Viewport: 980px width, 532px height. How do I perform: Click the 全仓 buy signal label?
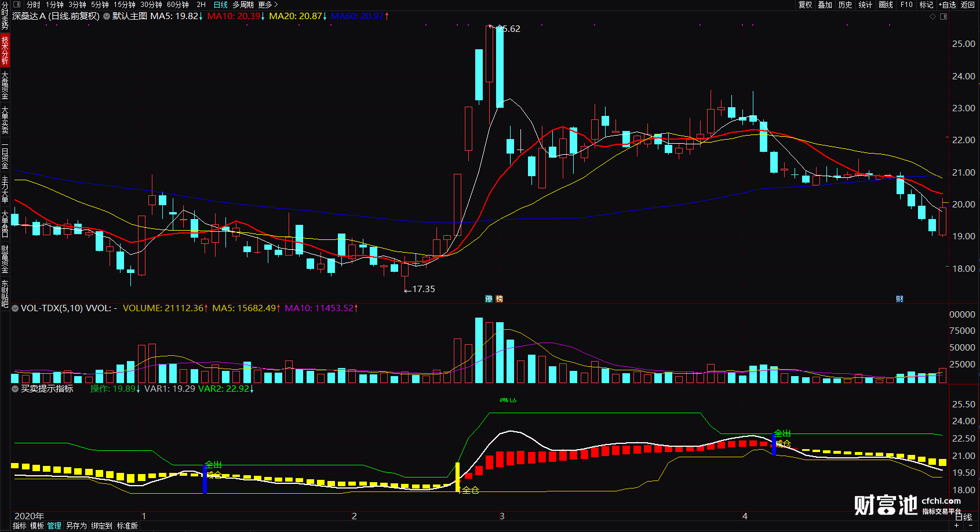point(471,490)
